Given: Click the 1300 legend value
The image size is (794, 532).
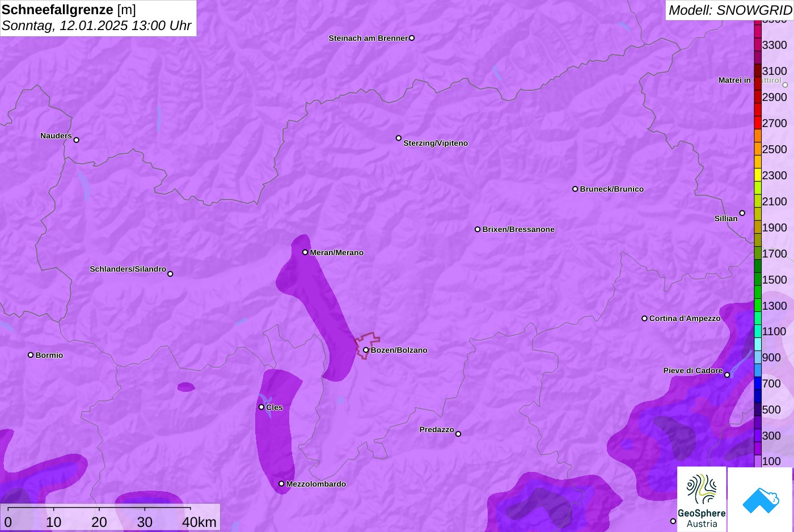Looking at the screenshot, I should [775, 306].
